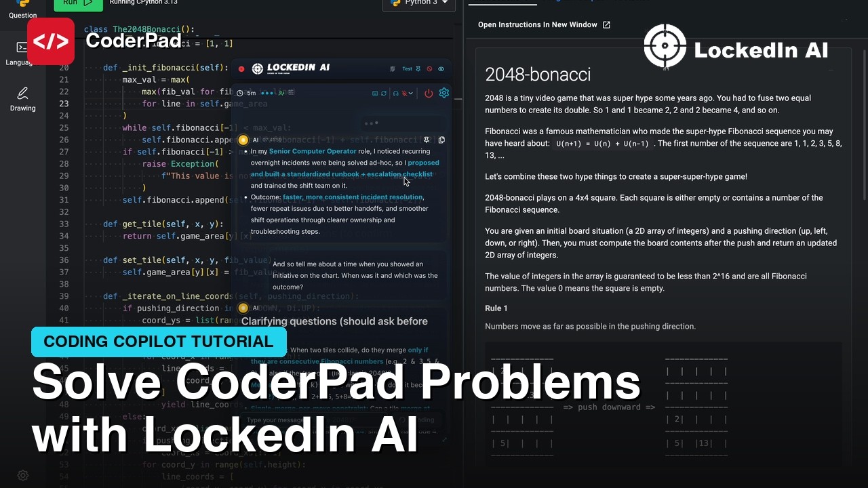Image resolution: width=868 pixels, height=488 pixels.
Task: Toggle the headphones audio icon
Action: (x=396, y=93)
